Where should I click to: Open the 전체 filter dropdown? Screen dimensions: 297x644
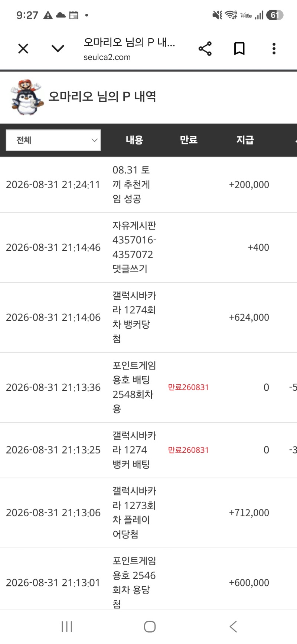tap(53, 140)
